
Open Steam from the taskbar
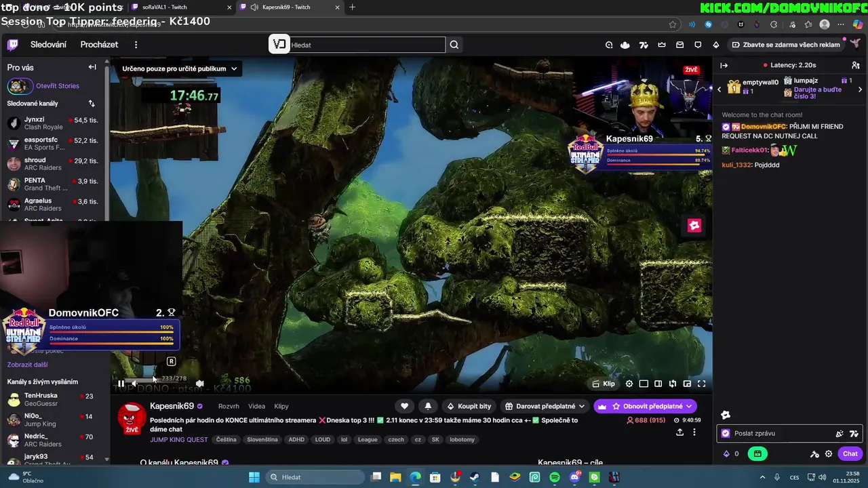tap(475, 477)
